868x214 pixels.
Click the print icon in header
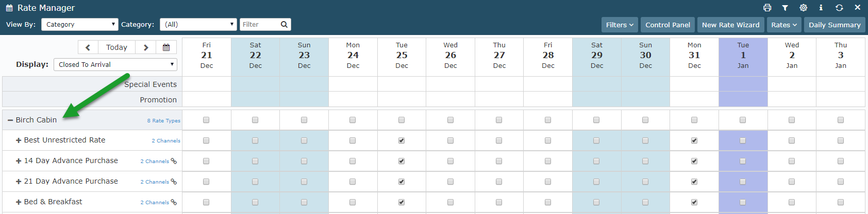pyautogui.click(x=767, y=8)
